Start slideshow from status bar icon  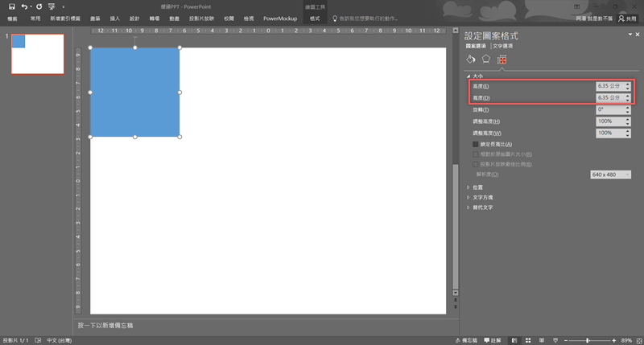556,340
